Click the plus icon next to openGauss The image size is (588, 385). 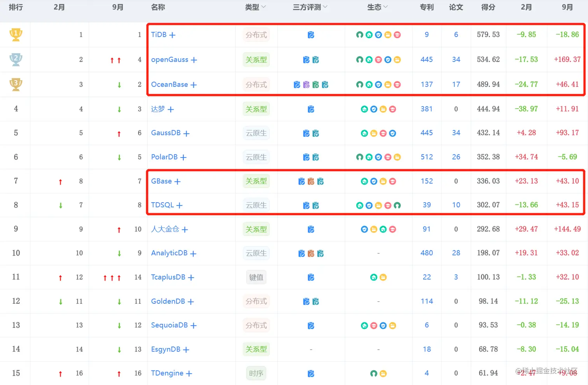pyautogui.click(x=194, y=60)
